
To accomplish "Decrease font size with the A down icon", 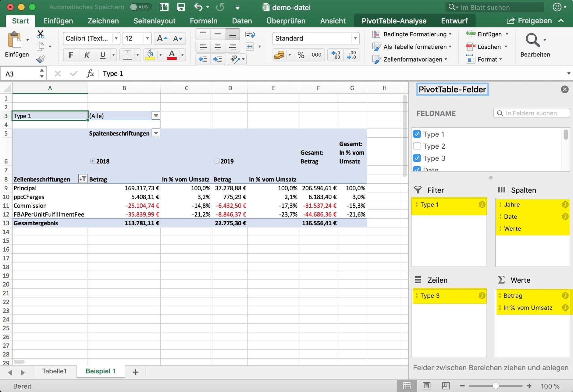I will coord(177,38).
